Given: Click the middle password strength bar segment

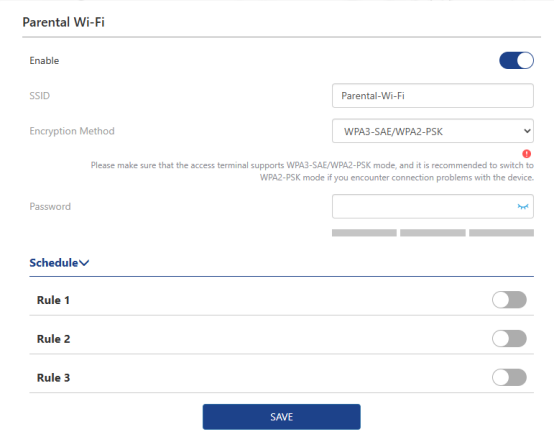Looking at the screenshot, I should (433, 233).
